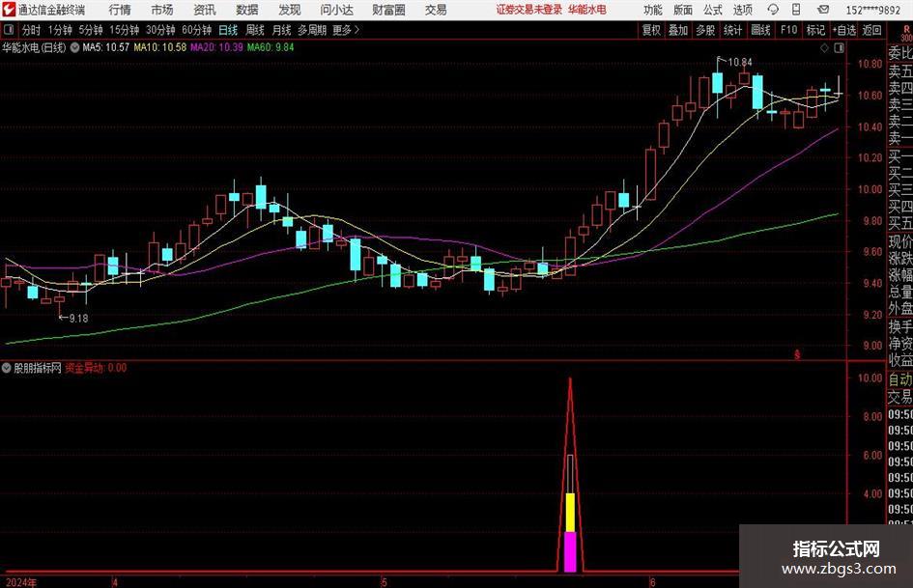913x588 pixels.
Task: Open the 行情 menu
Action: coord(120,10)
